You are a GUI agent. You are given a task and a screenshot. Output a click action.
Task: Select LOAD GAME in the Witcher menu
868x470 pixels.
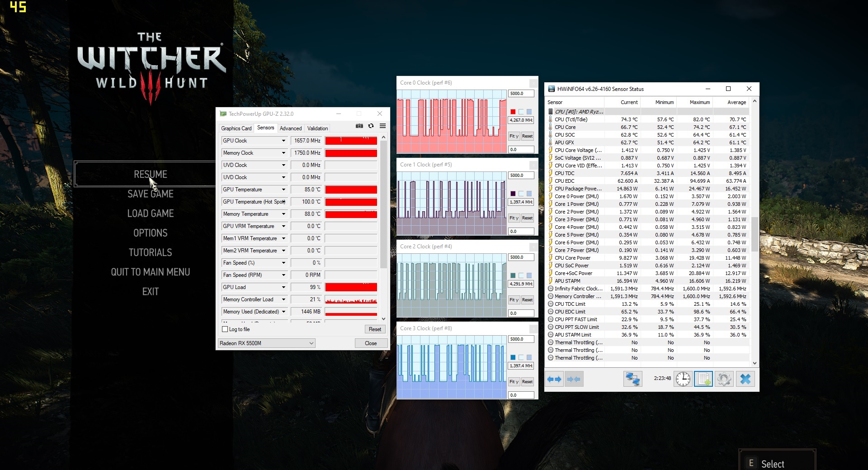click(x=151, y=214)
